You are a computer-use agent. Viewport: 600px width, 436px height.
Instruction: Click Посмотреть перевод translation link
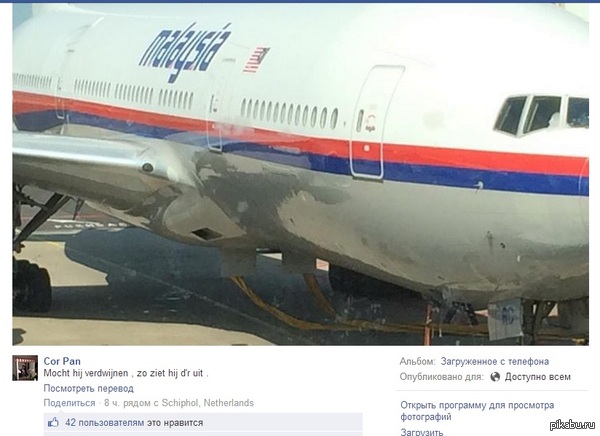(88, 389)
